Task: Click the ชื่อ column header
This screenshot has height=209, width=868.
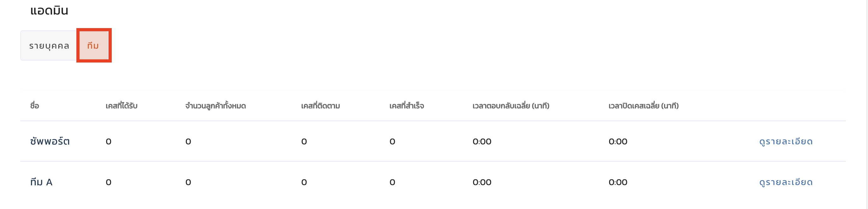Action: point(34,106)
